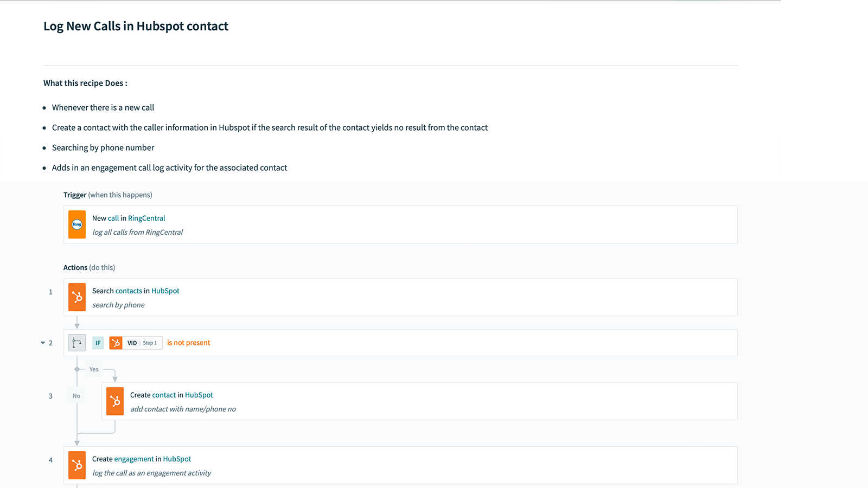
Task: Click the Yes branch label
Action: point(94,369)
